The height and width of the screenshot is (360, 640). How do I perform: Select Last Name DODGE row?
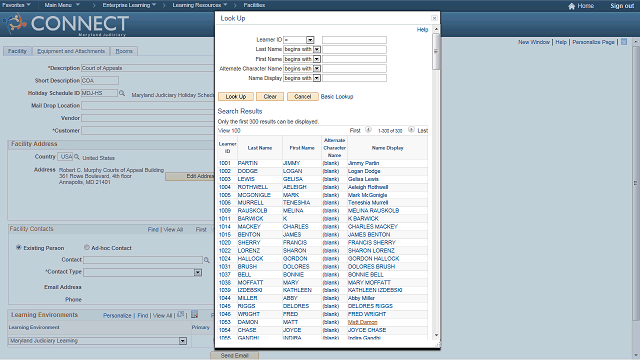[x=247, y=171]
